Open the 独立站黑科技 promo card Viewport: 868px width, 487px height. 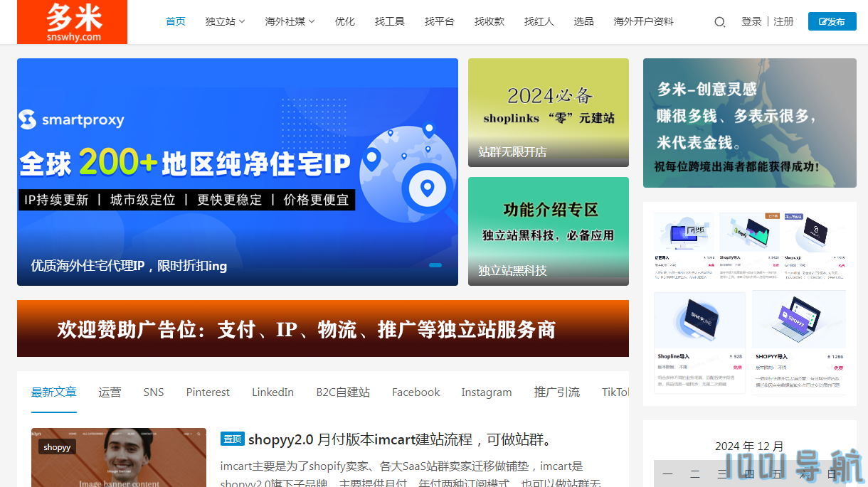(548, 231)
